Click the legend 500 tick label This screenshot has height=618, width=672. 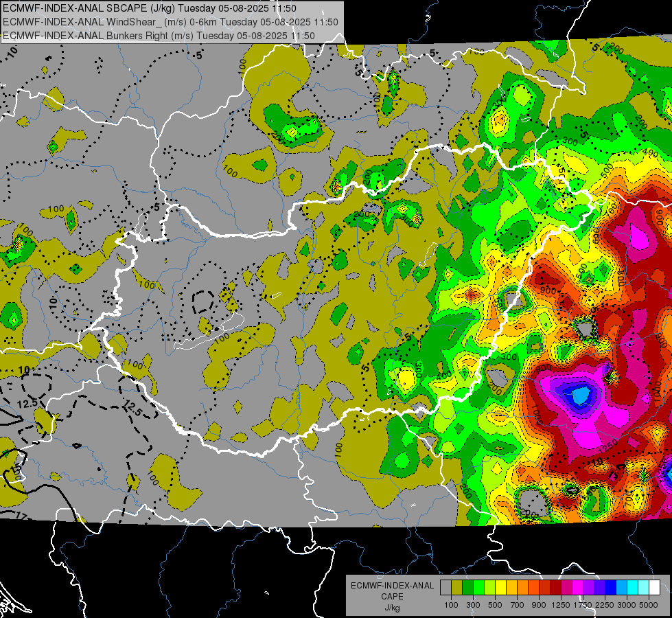click(x=495, y=605)
